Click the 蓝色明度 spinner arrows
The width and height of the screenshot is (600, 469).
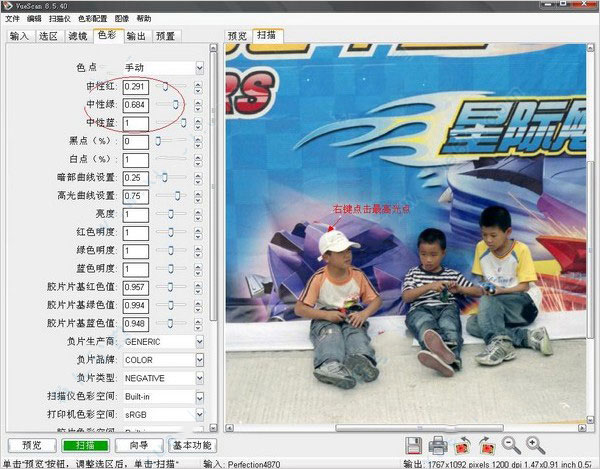click(198, 270)
